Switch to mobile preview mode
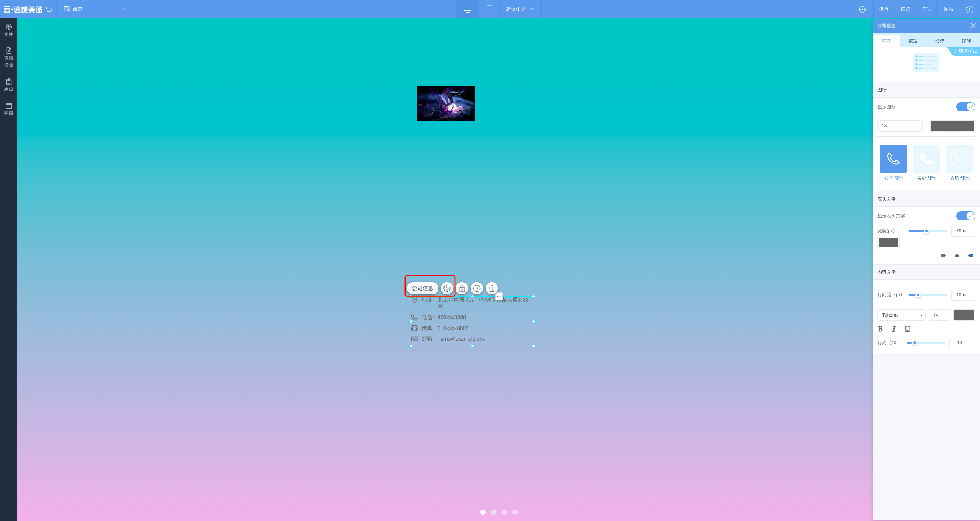This screenshot has width=980, height=521. click(x=489, y=9)
